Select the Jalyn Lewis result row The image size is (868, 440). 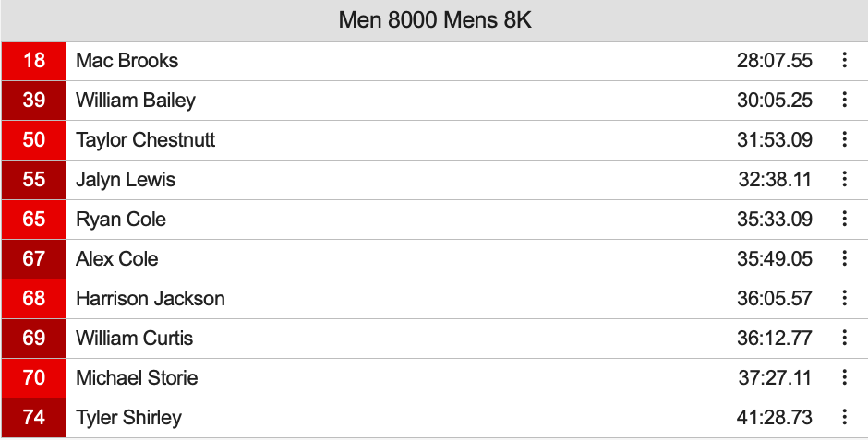click(416, 180)
